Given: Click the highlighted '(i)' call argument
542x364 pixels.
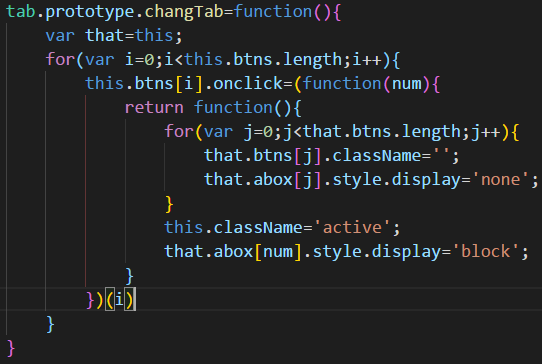Looking at the screenshot, I should coord(120,299).
